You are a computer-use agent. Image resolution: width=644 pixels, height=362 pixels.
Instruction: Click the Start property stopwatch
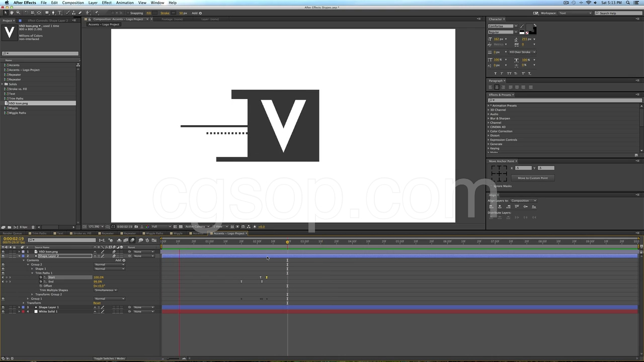pos(41,277)
